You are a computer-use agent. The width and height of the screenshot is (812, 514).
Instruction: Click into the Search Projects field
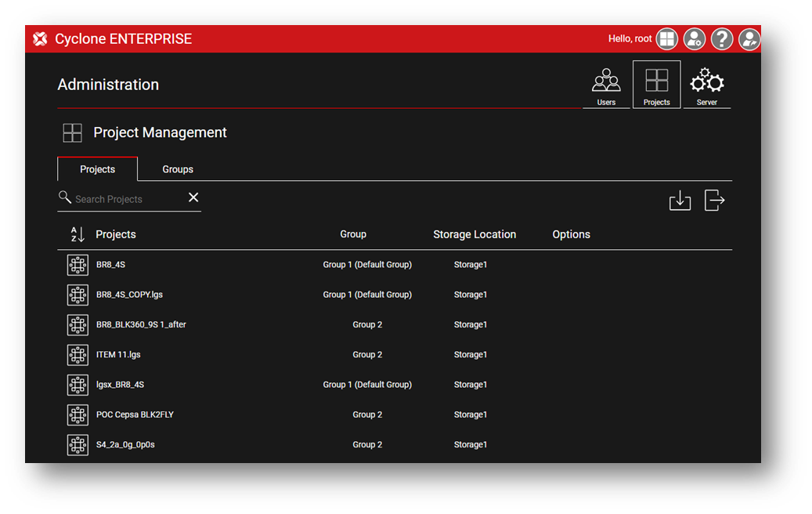point(125,199)
